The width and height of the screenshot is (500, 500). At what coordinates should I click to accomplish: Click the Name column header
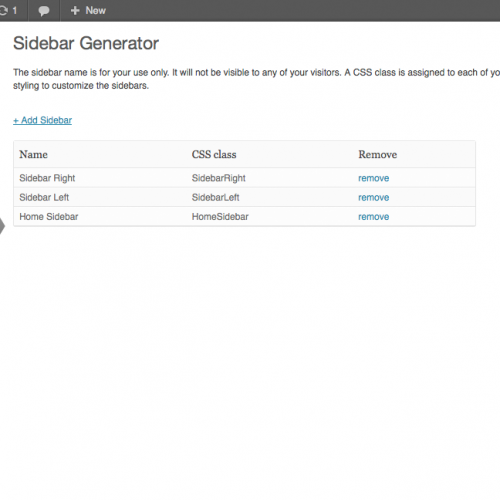(33, 155)
